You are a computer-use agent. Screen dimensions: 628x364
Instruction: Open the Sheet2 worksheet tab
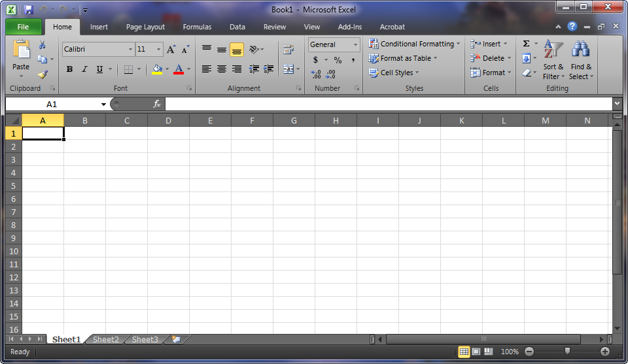[106, 339]
